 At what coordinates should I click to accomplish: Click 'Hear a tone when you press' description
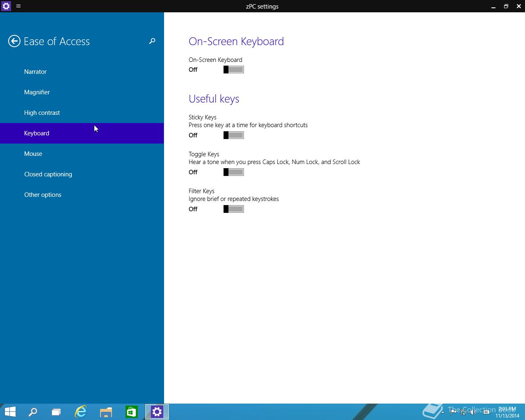tap(274, 162)
